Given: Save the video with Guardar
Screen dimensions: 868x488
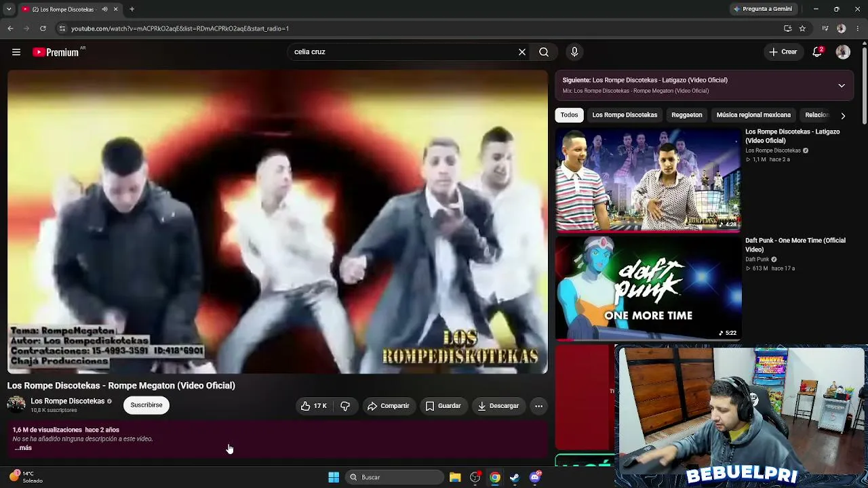Looking at the screenshot, I should (443, 406).
